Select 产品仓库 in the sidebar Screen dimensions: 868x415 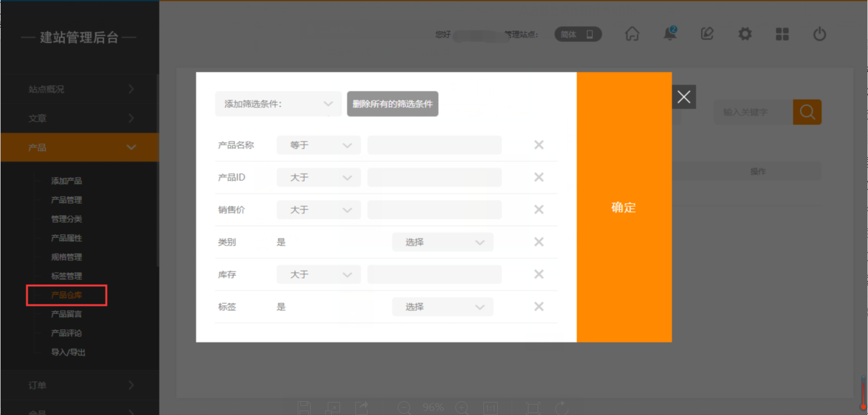(67, 295)
